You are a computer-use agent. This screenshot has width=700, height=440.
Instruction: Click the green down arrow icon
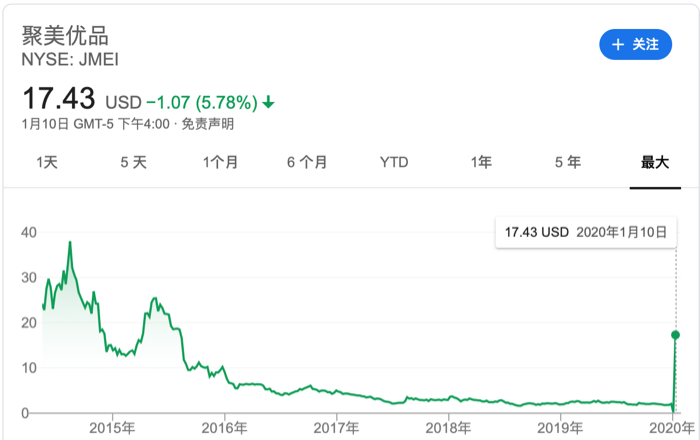tap(268, 103)
